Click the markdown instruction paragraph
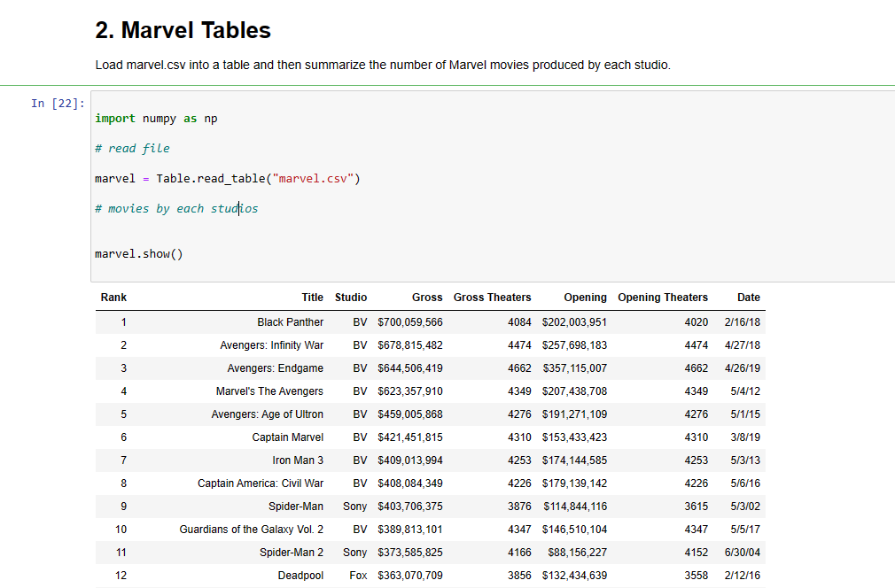 pyautogui.click(x=383, y=65)
